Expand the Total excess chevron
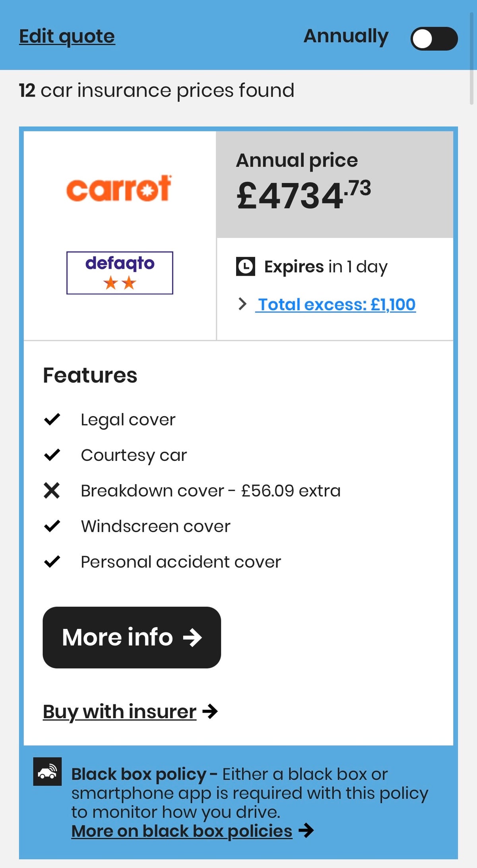The image size is (477, 868). coord(242,304)
